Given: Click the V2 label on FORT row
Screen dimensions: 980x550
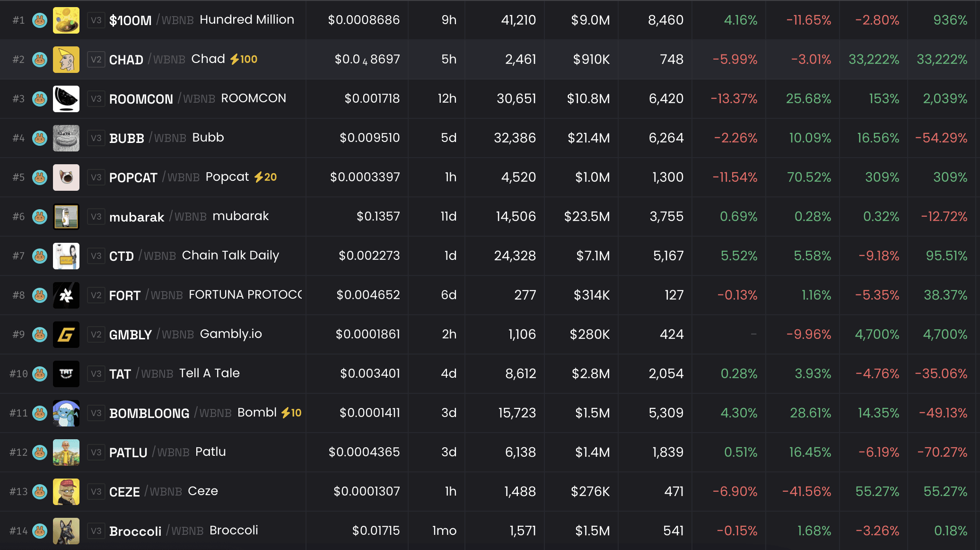Looking at the screenshot, I should [x=96, y=295].
